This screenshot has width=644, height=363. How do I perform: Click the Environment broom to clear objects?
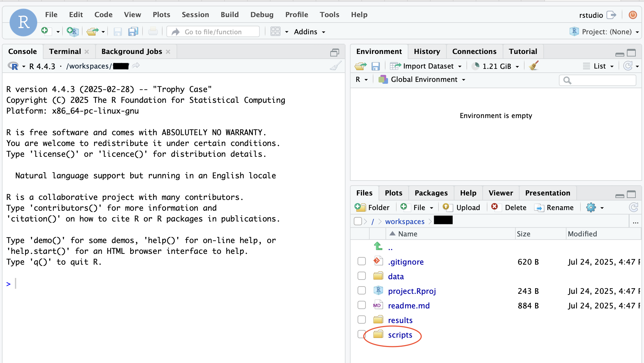(534, 66)
